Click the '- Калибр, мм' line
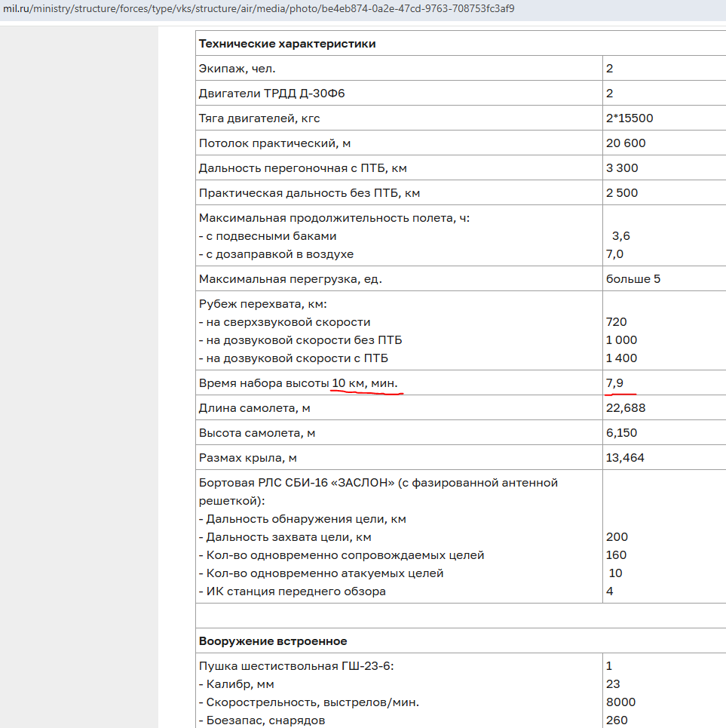This screenshot has width=726, height=728. [x=237, y=685]
